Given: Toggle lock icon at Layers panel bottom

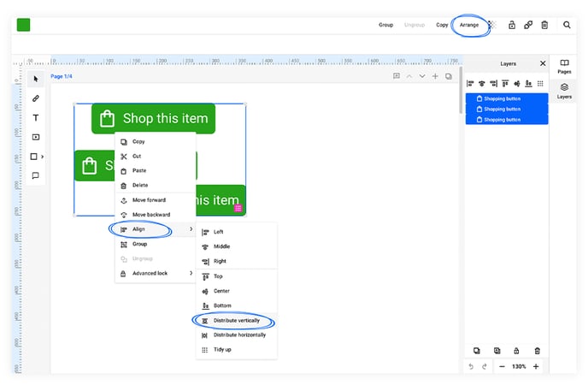Looking at the screenshot, I should pyautogui.click(x=516, y=351).
